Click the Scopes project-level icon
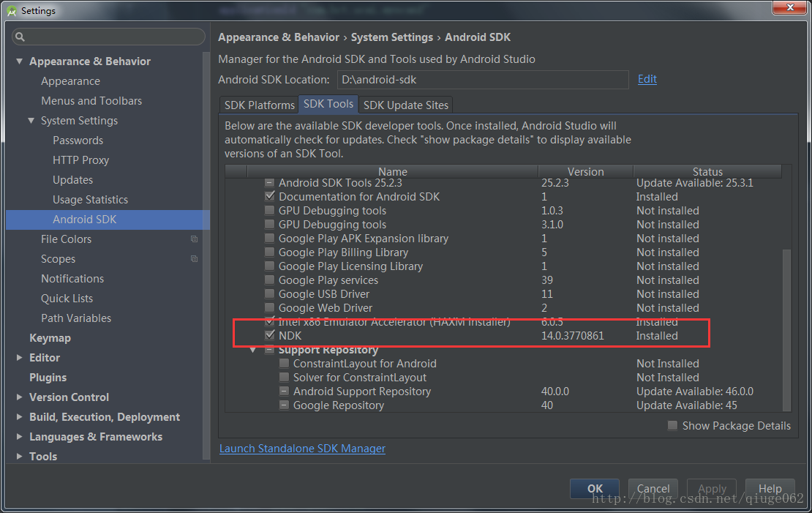The image size is (812, 513). tap(194, 258)
